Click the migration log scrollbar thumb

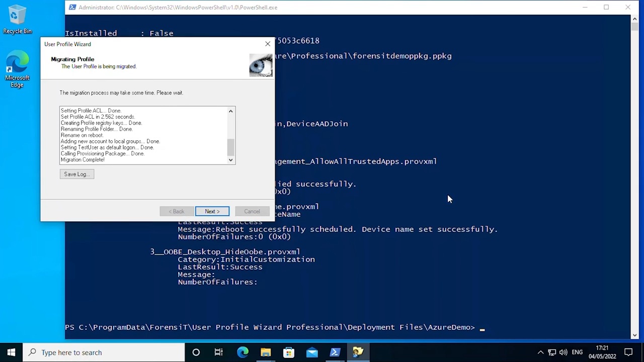231,147
